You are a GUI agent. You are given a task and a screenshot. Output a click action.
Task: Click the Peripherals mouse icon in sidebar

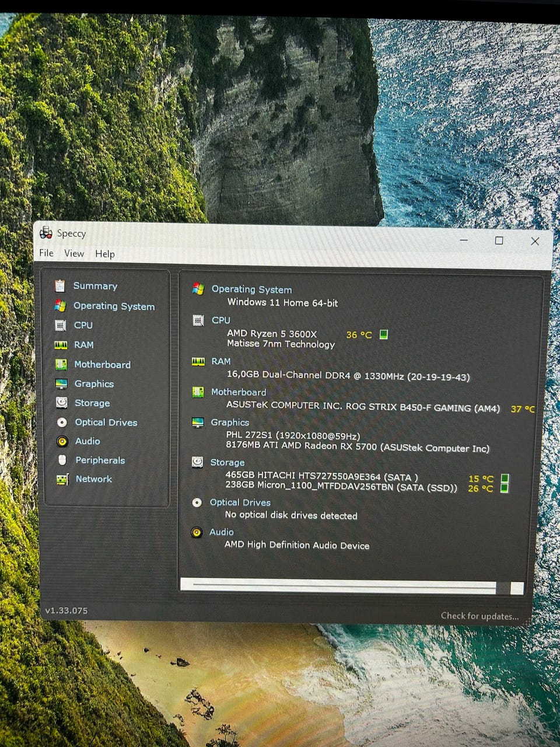pyautogui.click(x=62, y=460)
